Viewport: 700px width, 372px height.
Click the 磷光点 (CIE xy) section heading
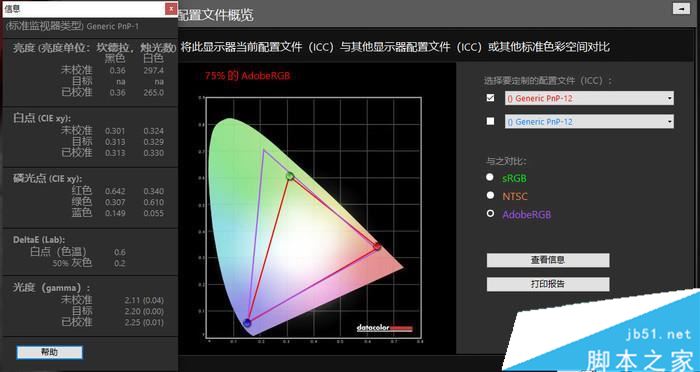[x=48, y=178]
